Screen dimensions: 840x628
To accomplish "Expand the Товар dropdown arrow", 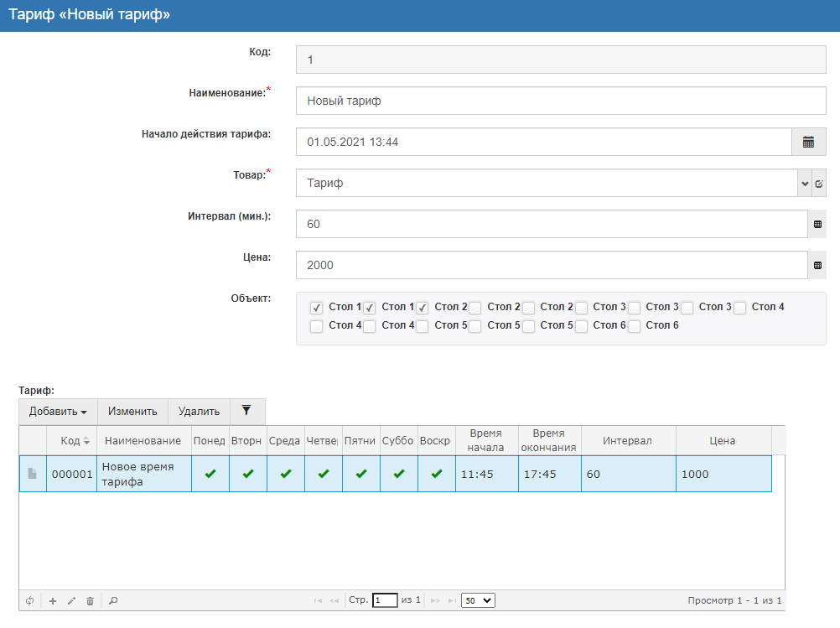I will tap(804, 184).
